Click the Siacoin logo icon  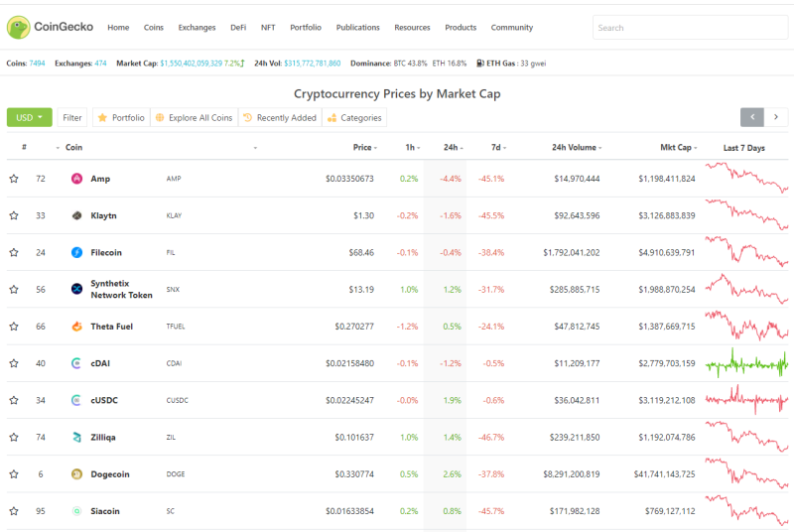coord(76,511)
